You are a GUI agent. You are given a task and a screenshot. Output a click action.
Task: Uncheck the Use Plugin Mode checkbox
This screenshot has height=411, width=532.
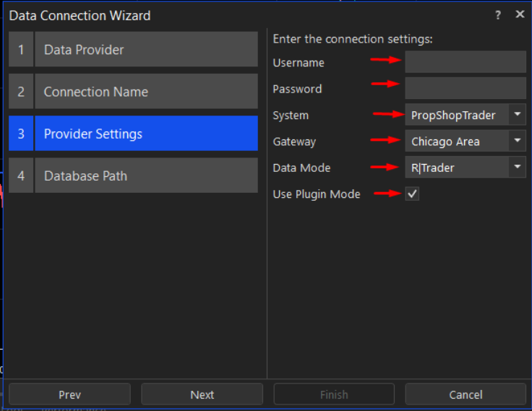click(x=412, y=194)
